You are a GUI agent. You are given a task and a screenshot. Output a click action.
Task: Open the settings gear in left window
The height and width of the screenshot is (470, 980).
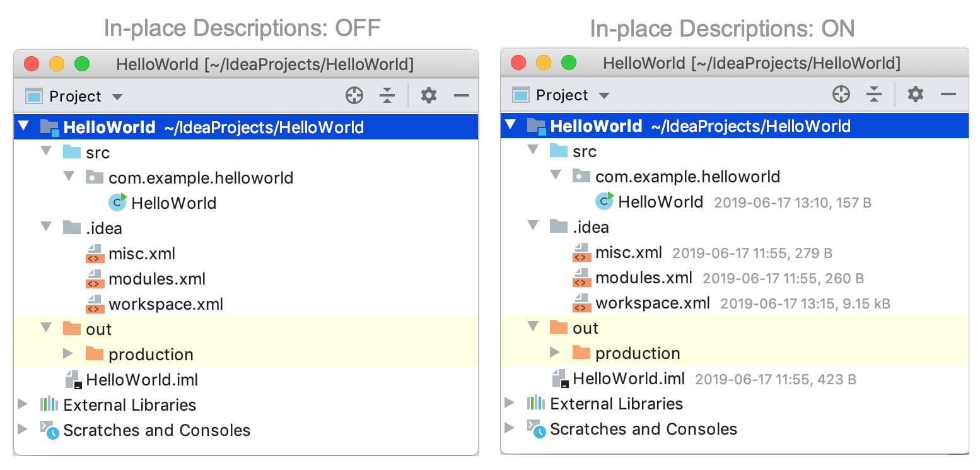429,96
